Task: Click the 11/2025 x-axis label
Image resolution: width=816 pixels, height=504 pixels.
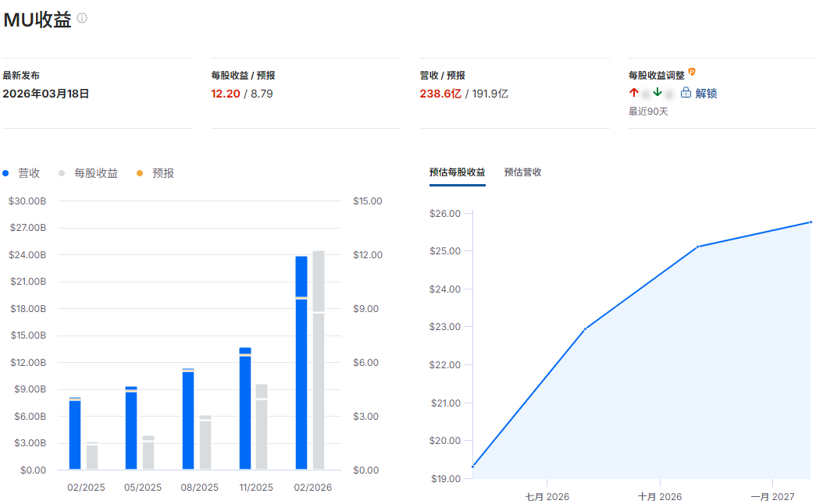Action: 256,488
